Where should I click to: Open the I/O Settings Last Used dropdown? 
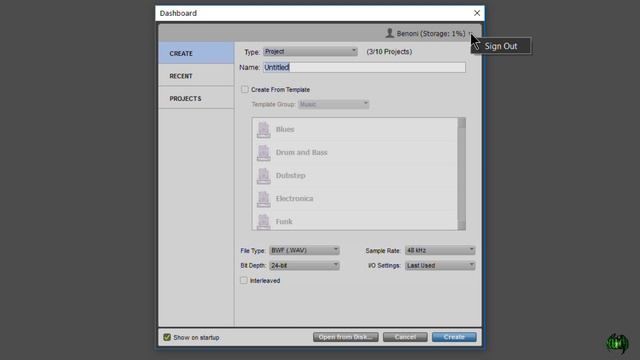(440, 265)
